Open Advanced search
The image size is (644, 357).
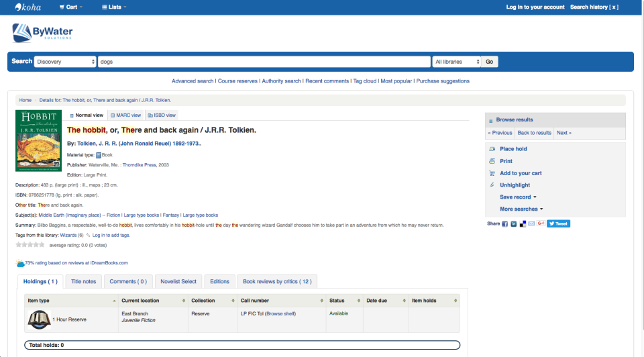(193, 81)
